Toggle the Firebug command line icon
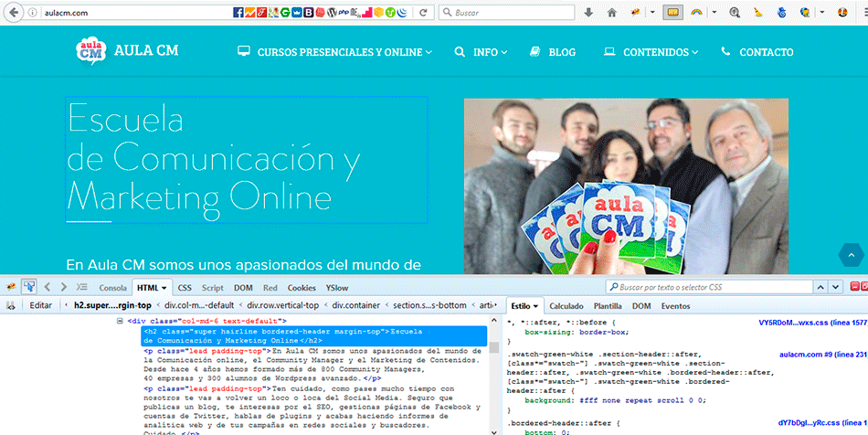Image resolution: width=868 pixels, height=435 pixels. [82, 287]
